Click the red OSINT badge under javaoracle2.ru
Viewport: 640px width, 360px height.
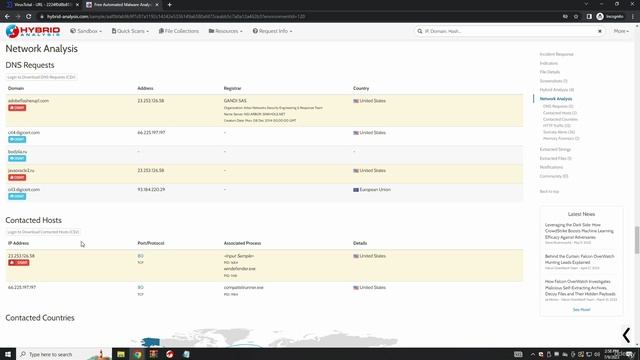coord(17,177)
